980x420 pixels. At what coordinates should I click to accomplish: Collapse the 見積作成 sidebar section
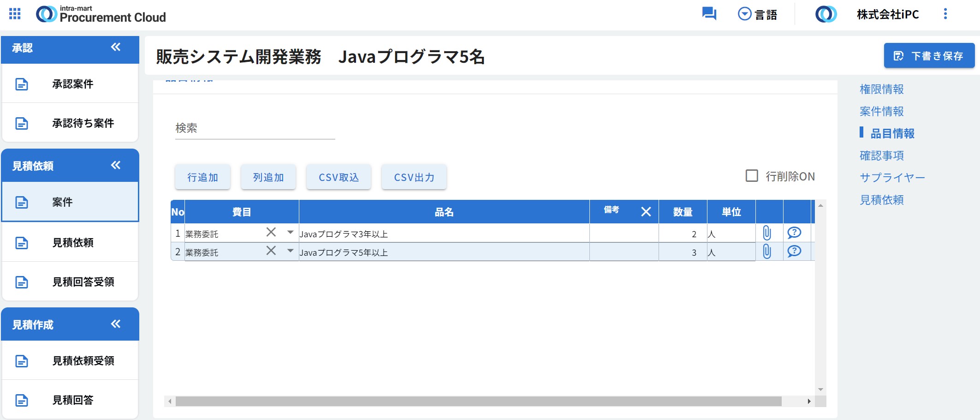pyautogui.click(x=116, y=324)
